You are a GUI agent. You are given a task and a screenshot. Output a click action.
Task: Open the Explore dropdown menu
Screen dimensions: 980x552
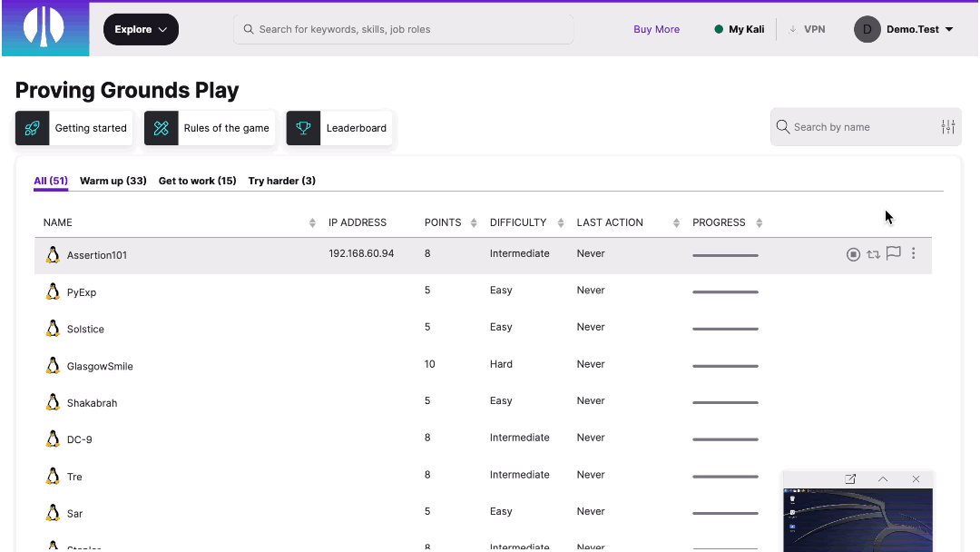(141, 29)
